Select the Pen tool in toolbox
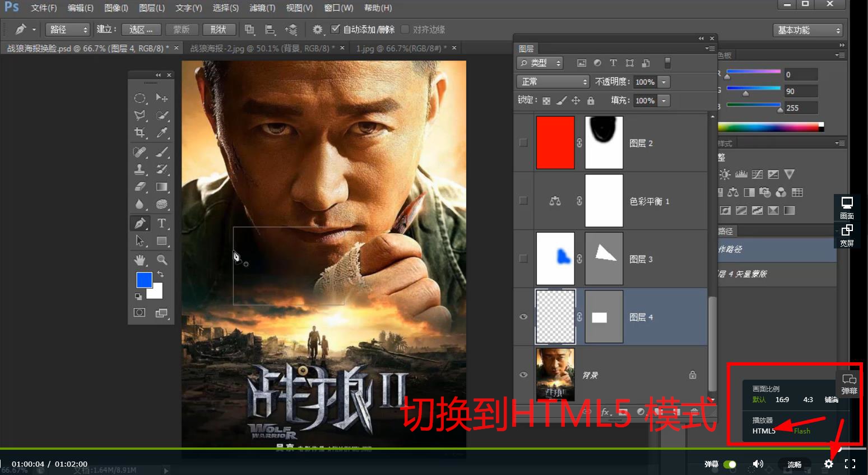The width and height of the screenshot is (868, 475). click(x=140, y=223)
